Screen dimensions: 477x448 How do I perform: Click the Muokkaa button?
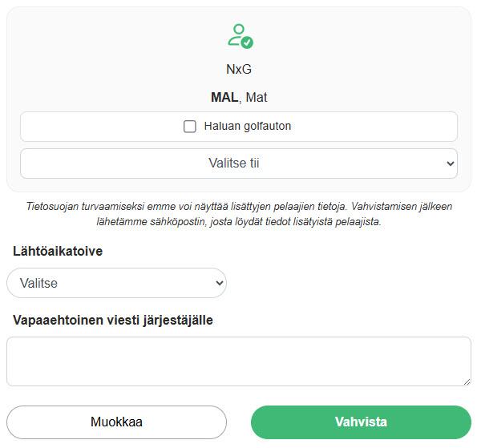116,422
